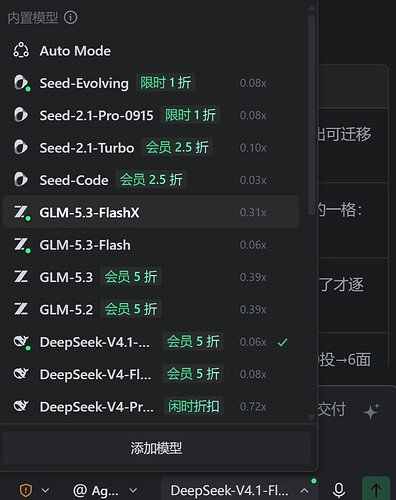Click the 会员 5 折 tag on DeepSeek-V4.1
Image resolution: width=396 pixels, height=500 pixels.
pos(193,341)
